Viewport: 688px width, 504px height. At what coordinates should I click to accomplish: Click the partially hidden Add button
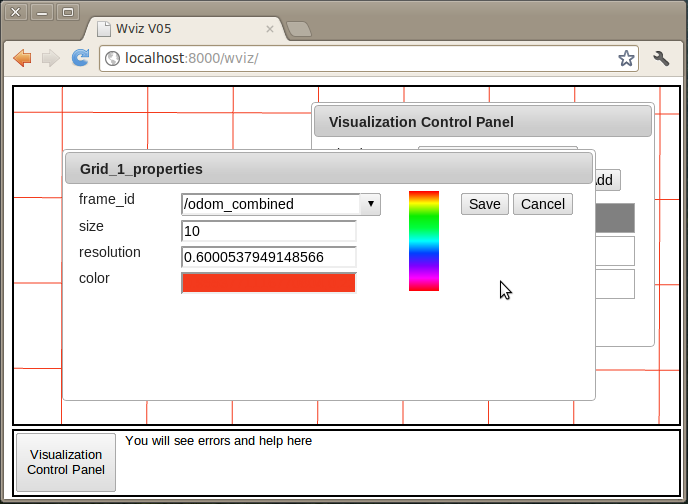click(x=607, y=181)
